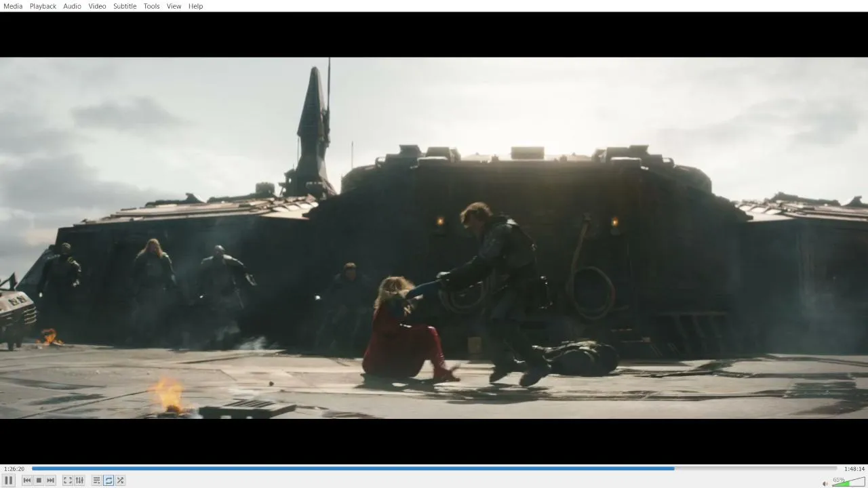The image size is (868, 488).
Task: Open the Media menu
Action: click(x=13, y=6)
